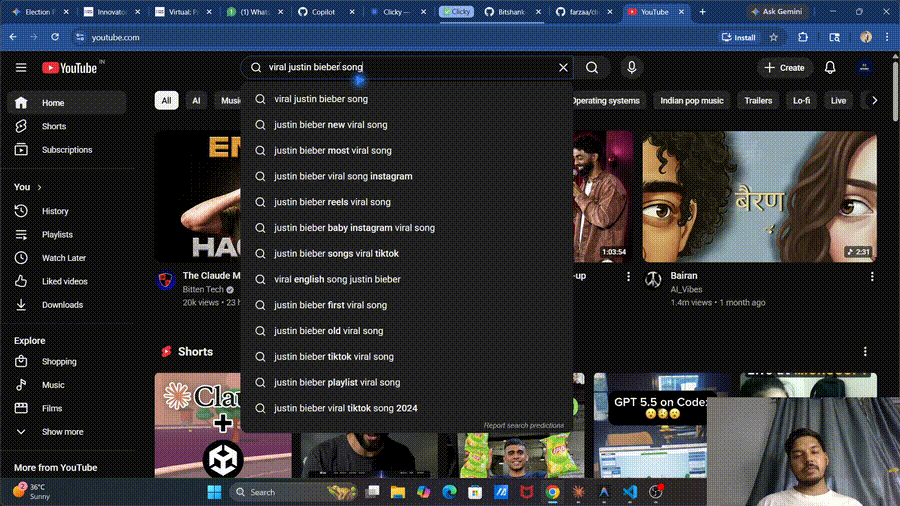Click the Ask Gemini button
Screen dimensions: 900x506
(x=777, y=11)
